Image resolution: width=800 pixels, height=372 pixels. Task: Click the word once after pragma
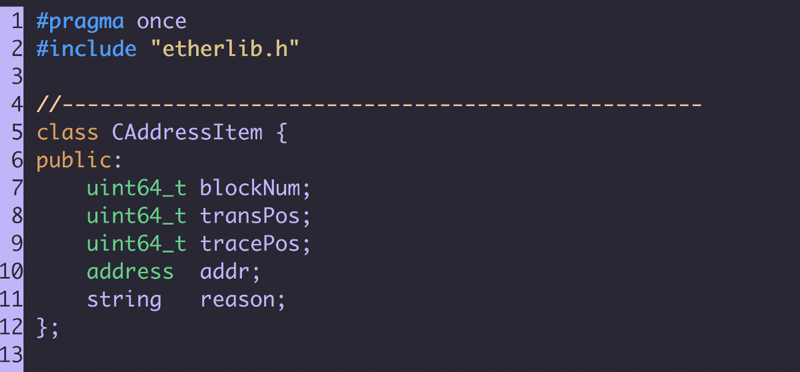tap(162, 22)
